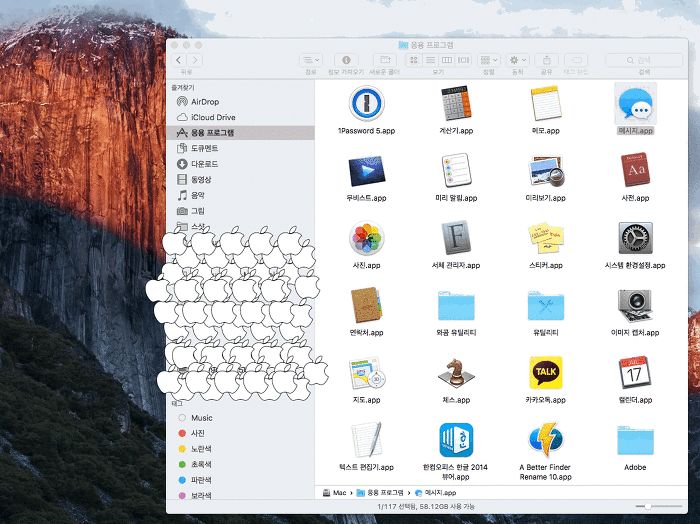
Task: Select the Music tag in sidebar
Action: point(240,418)
